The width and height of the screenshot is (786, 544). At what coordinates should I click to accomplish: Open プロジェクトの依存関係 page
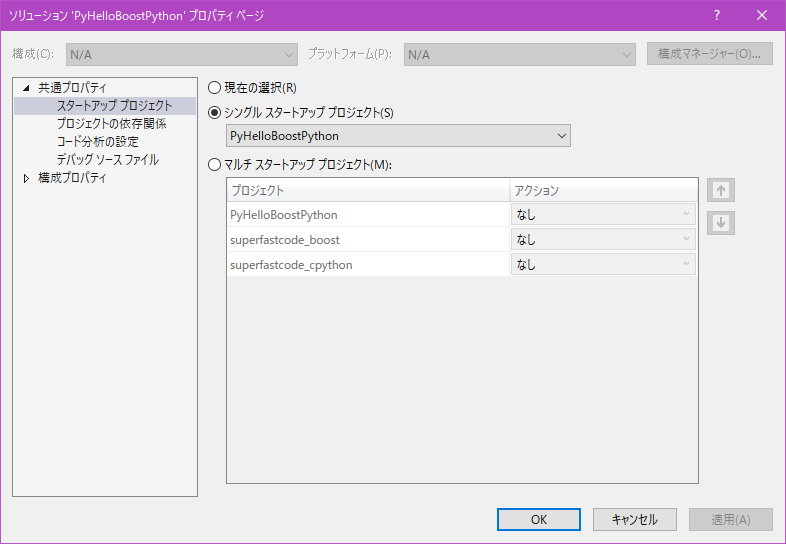(111, 124)
